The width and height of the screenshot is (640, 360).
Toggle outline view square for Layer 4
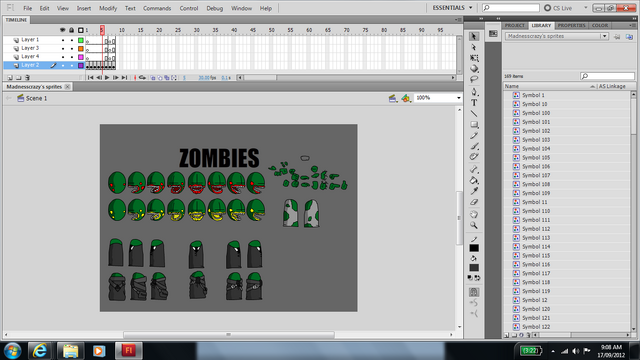tap(81, 57)
